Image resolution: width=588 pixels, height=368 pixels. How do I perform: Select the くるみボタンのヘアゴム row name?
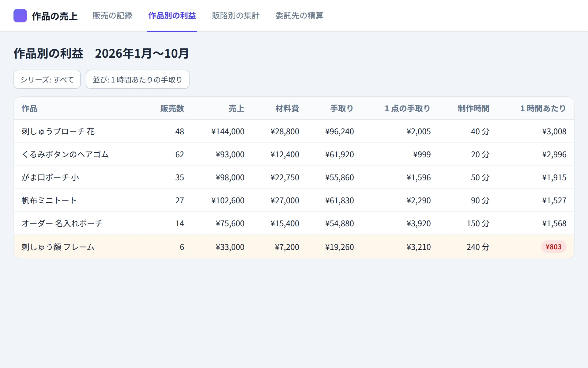point(65,154)
